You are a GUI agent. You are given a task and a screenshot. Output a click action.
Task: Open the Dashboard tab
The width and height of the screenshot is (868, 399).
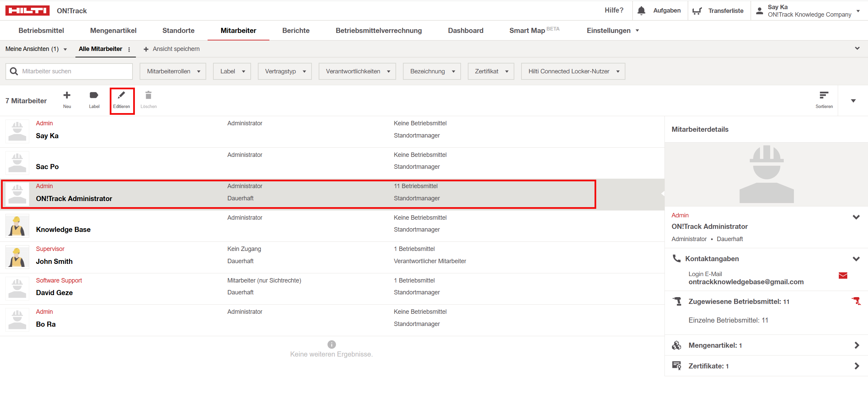(x=465, y=31)
